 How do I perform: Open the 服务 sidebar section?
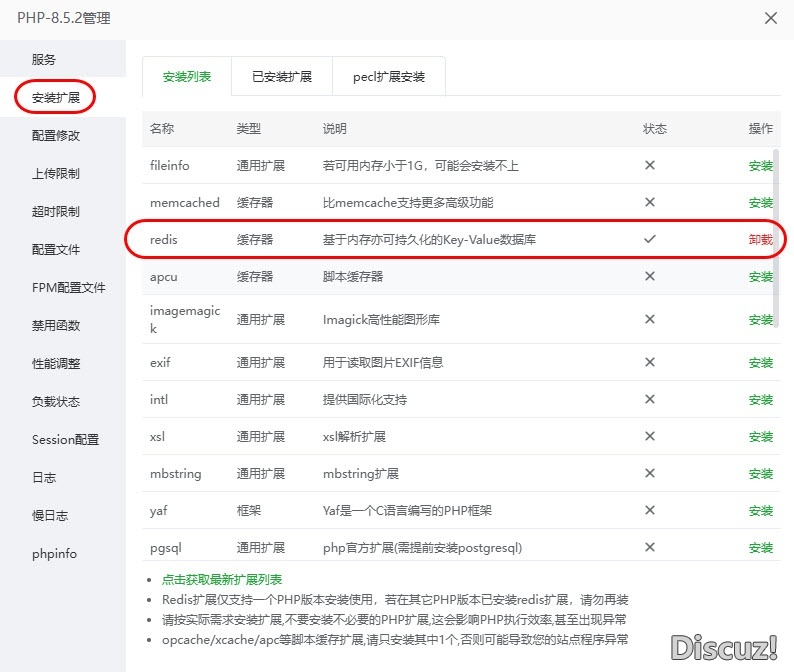[x=44, y=60]
